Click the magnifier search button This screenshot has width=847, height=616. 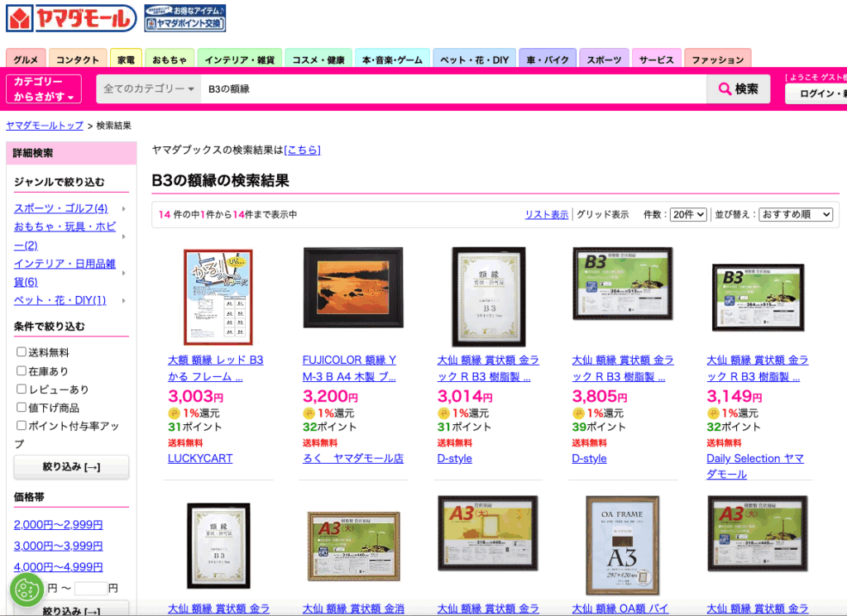click(x=738, y=89)
